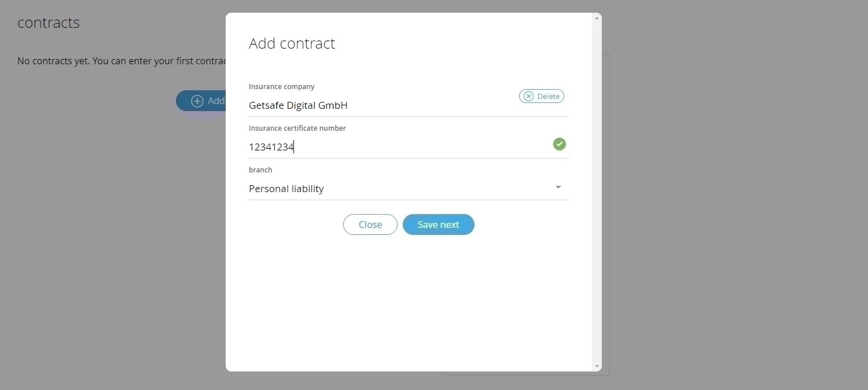The image size is (868, 390).
Task: Click the Add contract dialog heading
Action: tap(292, 43)
